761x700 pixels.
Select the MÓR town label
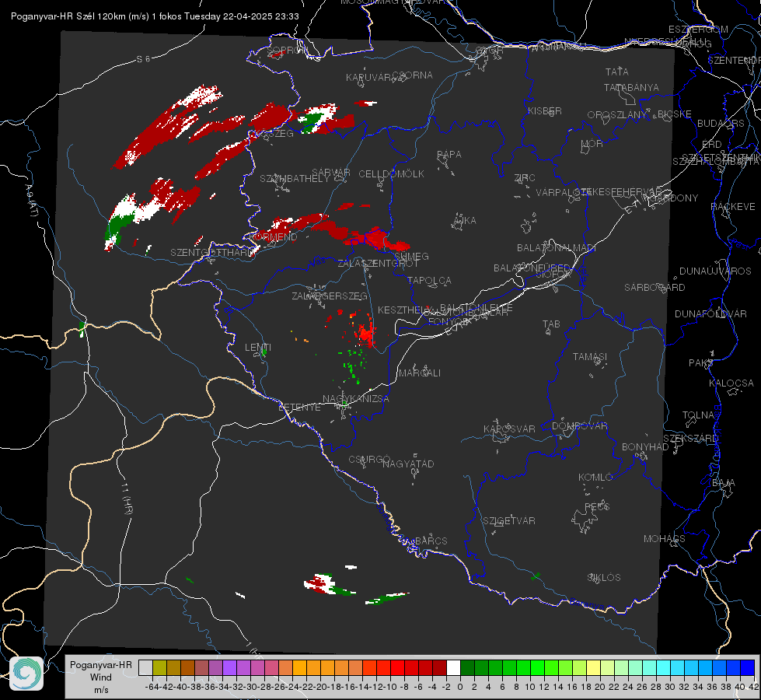592,144
